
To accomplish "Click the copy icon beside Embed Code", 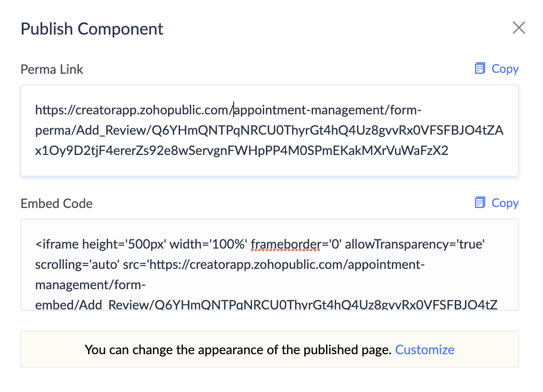I will 480,203.
